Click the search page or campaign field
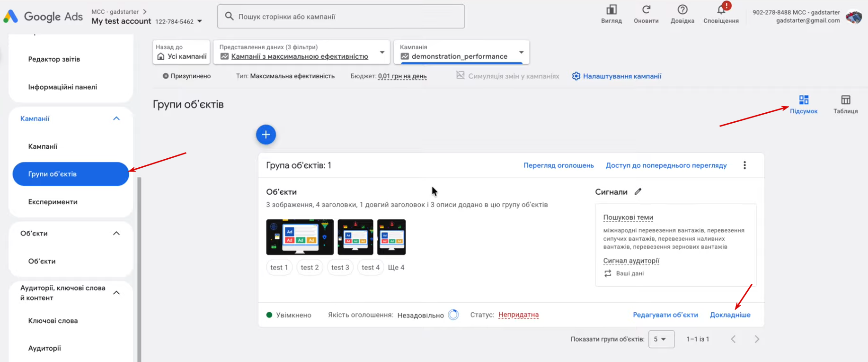The width and height of the screenshot is (868, 362). pos(341,17)
